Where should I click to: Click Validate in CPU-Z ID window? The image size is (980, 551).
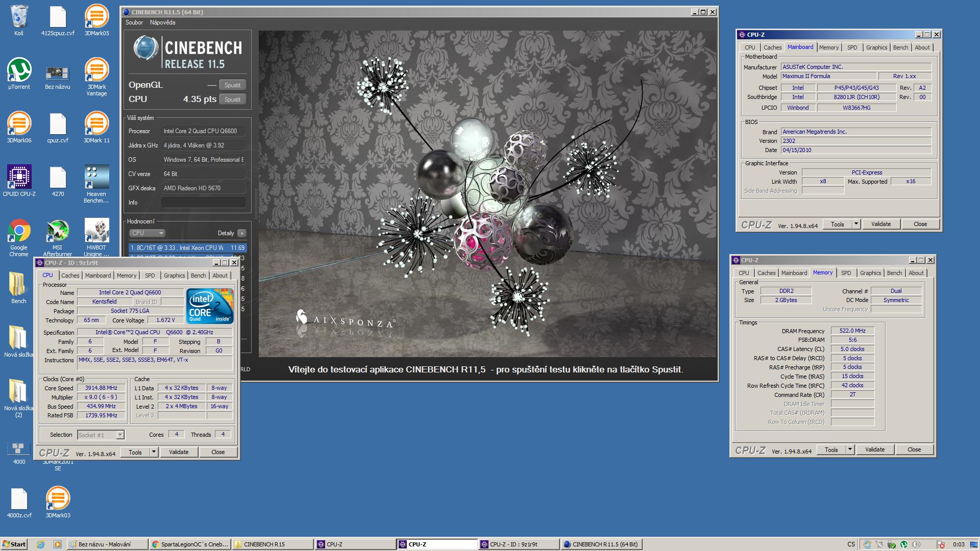[179, 452]
